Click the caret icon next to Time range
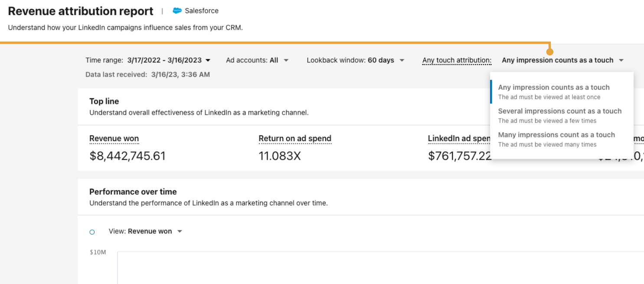Screen dimensions: 644x284 point(209,60)
